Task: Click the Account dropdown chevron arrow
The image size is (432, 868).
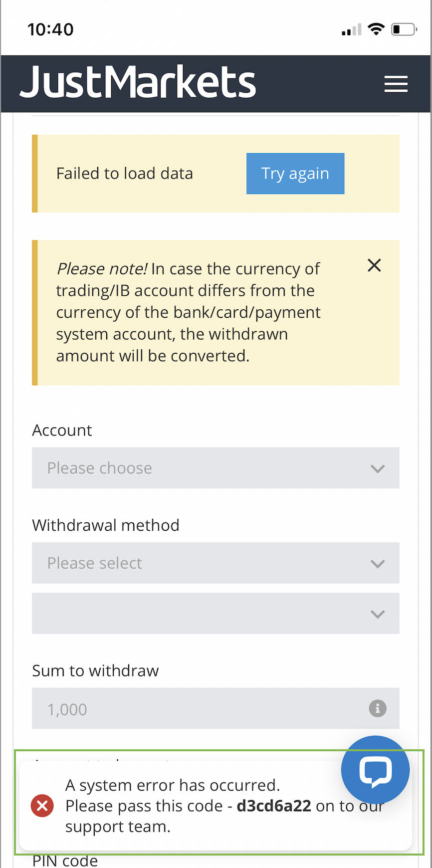Action: 378,468
